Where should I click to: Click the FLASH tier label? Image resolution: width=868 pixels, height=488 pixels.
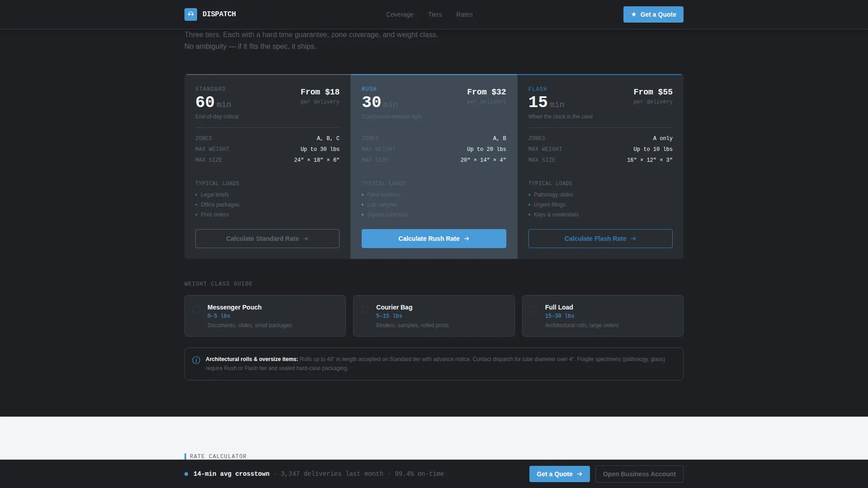(x=538, y=89)
